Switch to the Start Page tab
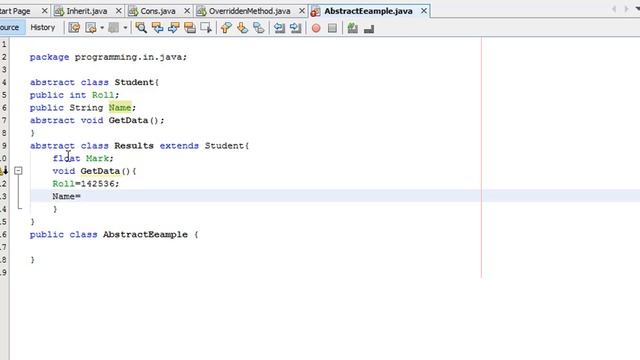This screenshot has height=360, width=640. pos(15,11)
